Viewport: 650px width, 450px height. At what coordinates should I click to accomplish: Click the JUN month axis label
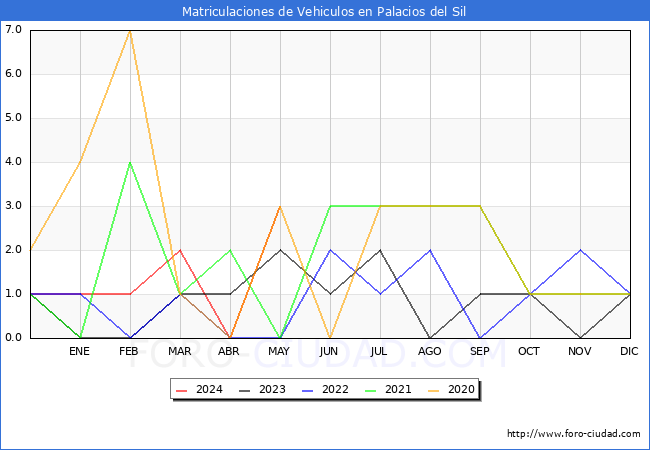[329, 351]
